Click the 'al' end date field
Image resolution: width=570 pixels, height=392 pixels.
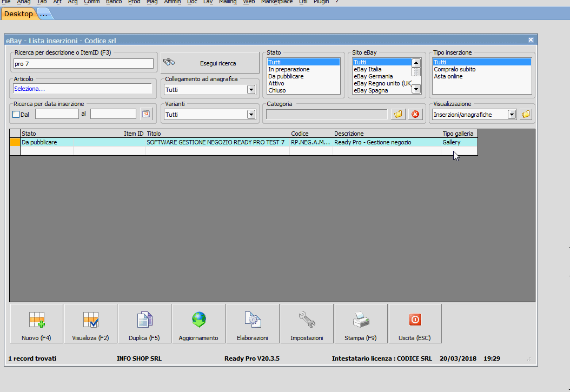pos(113,114)
